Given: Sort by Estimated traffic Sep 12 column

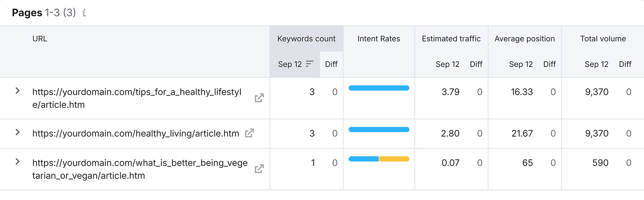Looking at the screenshot, I should [x=447, y=64].
